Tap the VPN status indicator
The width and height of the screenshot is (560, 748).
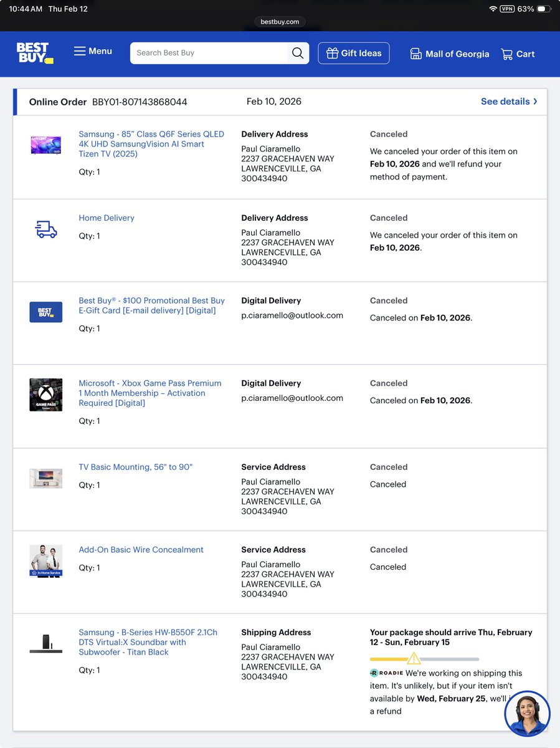506,9
